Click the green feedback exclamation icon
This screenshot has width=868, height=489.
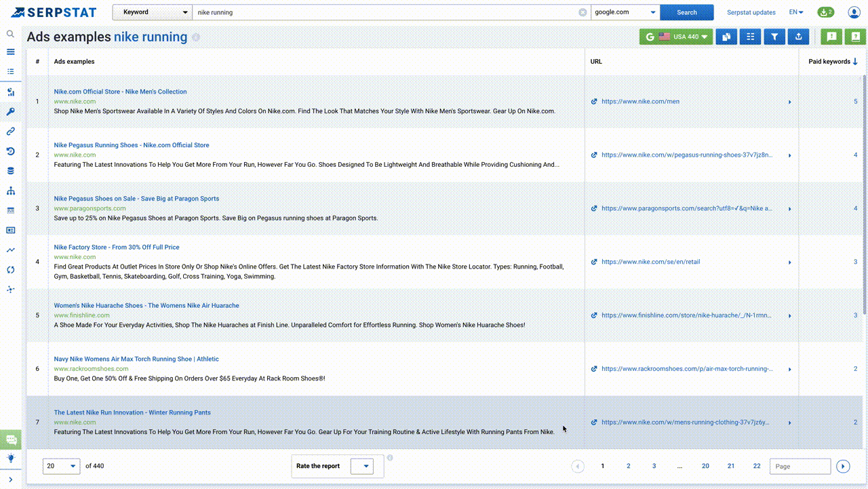pos(832,37)
